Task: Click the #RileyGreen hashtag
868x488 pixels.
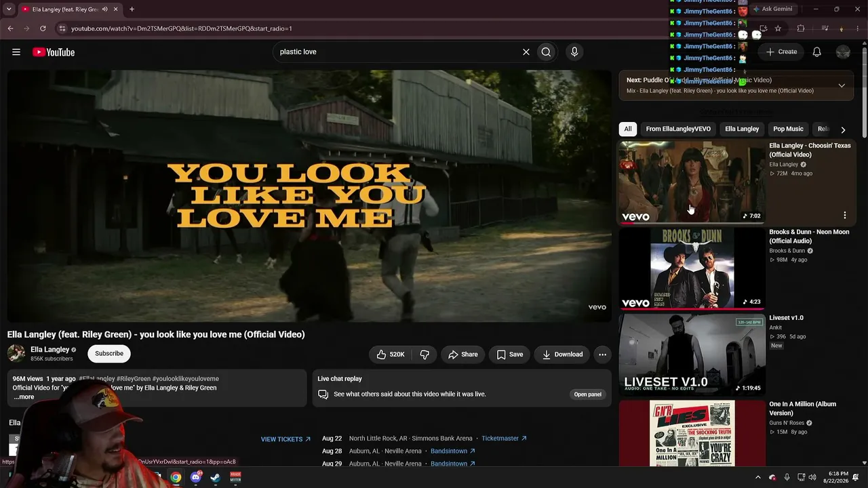Action: pos(133,379)
